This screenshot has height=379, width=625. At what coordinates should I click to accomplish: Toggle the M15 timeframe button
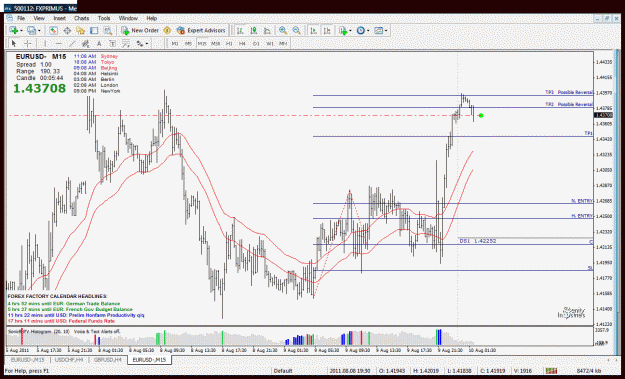[202, 43]
